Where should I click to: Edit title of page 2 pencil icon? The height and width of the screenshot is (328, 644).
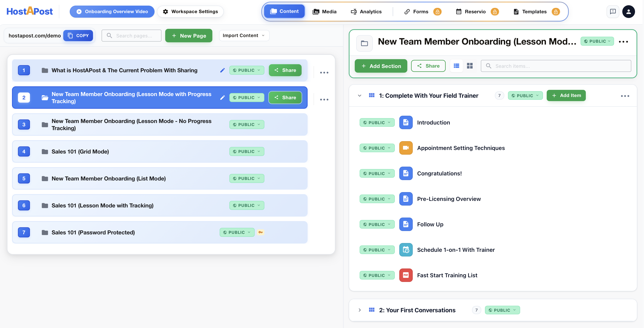coord(222,98)
